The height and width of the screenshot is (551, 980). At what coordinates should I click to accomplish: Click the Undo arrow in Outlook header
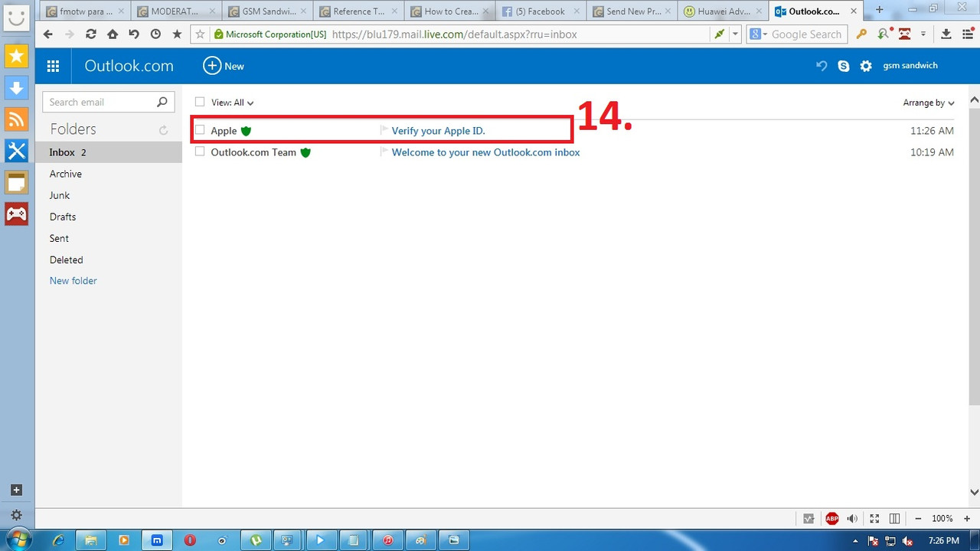click(822, 66)
